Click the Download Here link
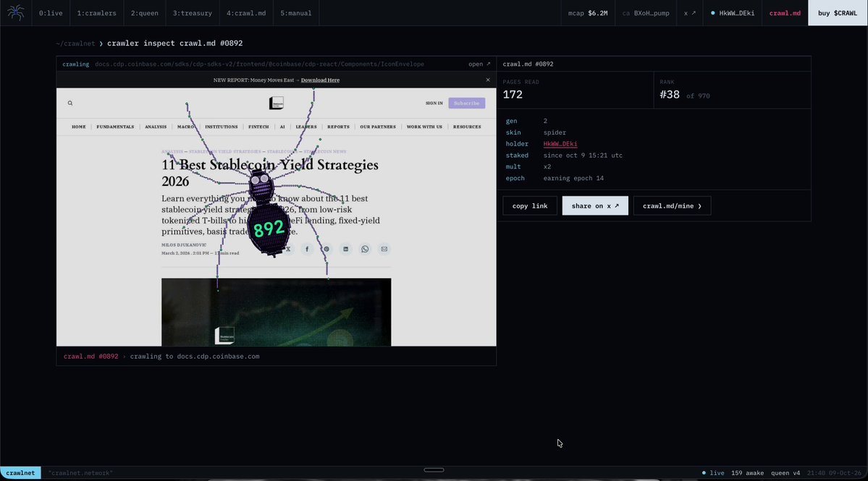The height and width of the screenshot is (481, 868). [320, 80]
